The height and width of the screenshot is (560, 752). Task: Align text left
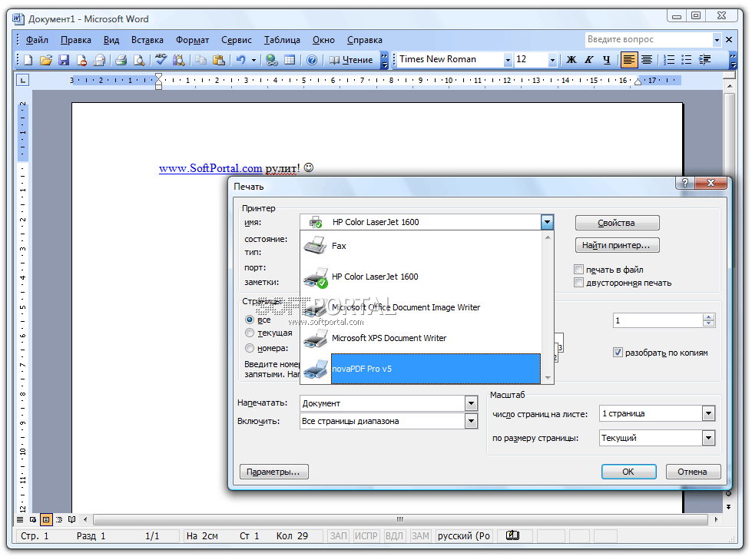click(x=629, y=59)
